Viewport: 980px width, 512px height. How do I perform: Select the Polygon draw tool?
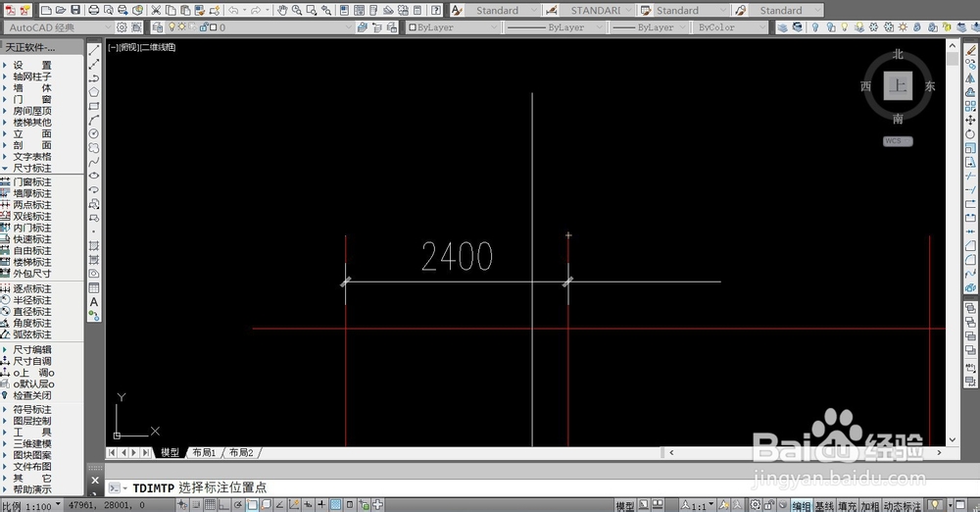(x=94, y=92)
